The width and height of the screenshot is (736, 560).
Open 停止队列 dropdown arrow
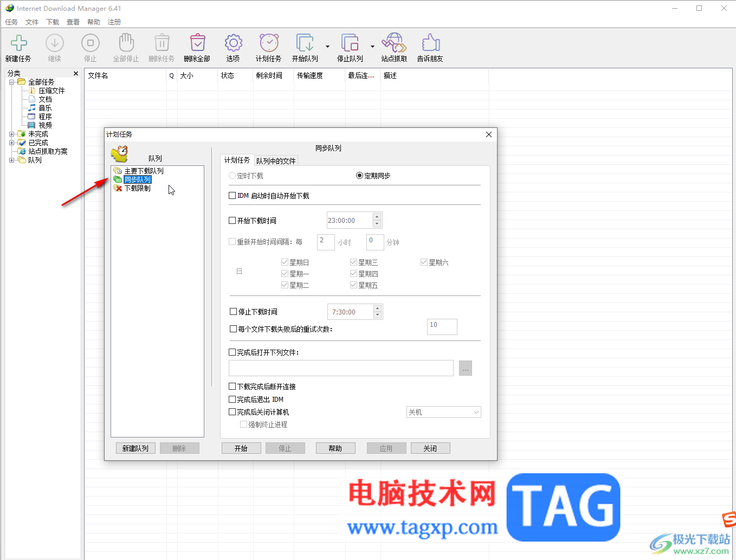click(x=372, y=47)
